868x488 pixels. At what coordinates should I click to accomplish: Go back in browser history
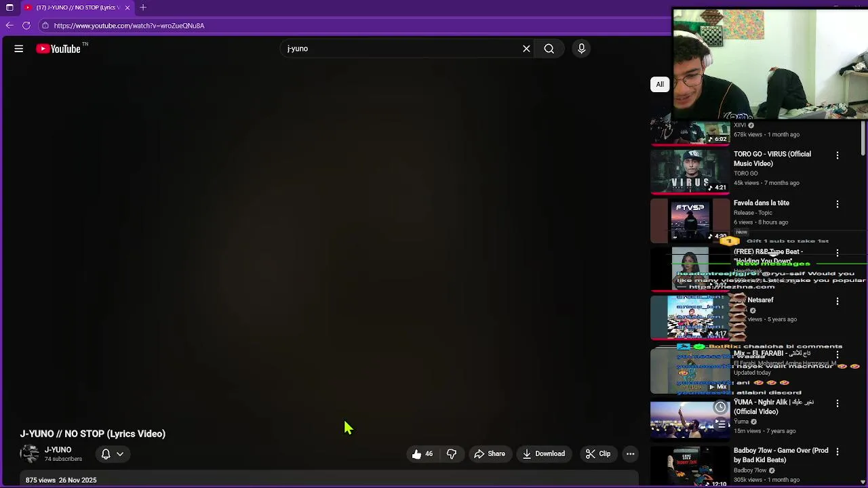pos(9,26)
